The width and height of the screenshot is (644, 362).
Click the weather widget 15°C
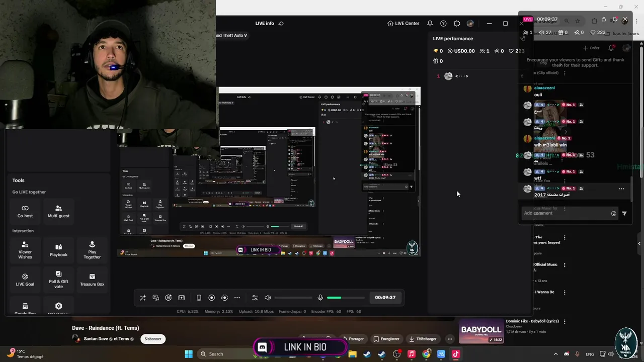pos(25,354)
